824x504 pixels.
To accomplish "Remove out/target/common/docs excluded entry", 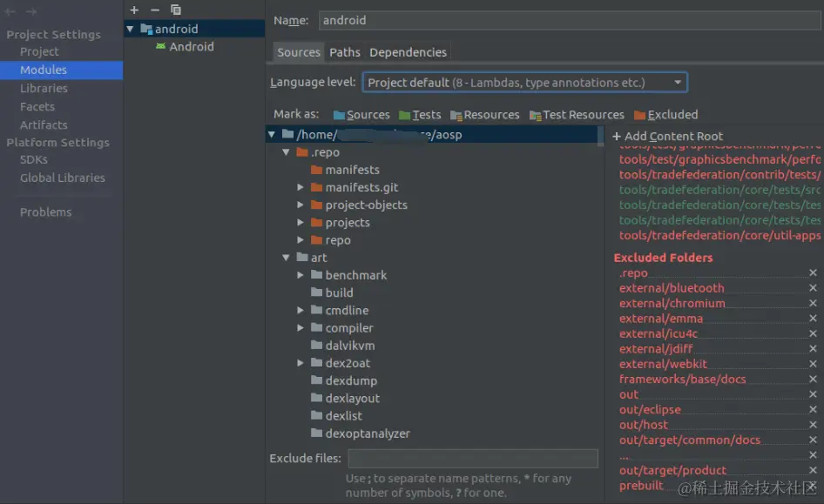I will pyautogui.click(x=813, y=440).
